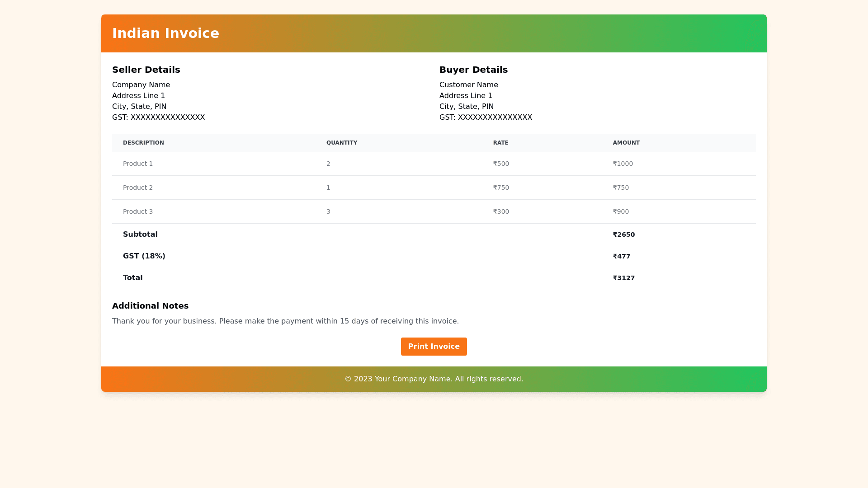Select the Product 2 description cell

tap(138, 188)
